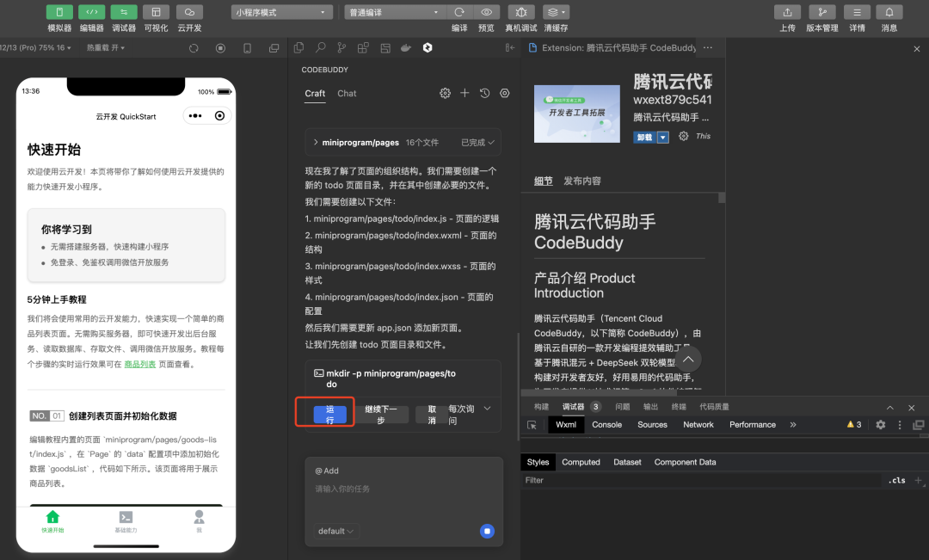Screen dimensions: 929x560
Task: Open the source control icon in editor sidebar
Action: [341, 47]
